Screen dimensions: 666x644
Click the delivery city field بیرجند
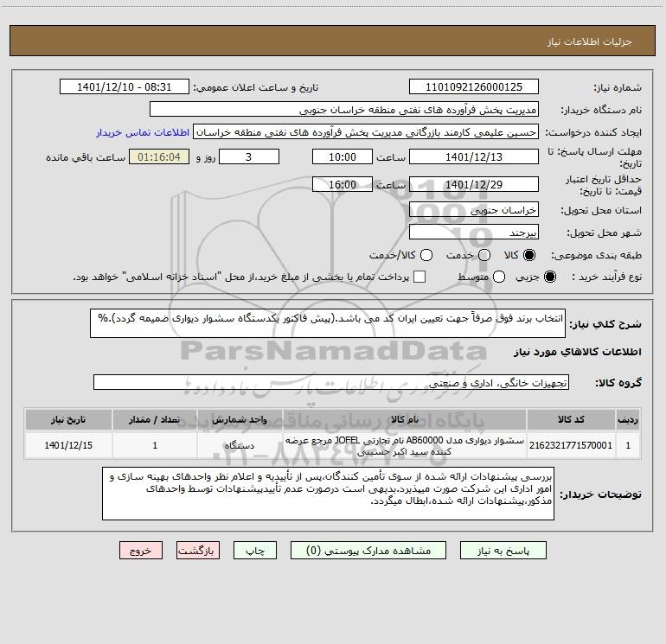tap(474, 233)
